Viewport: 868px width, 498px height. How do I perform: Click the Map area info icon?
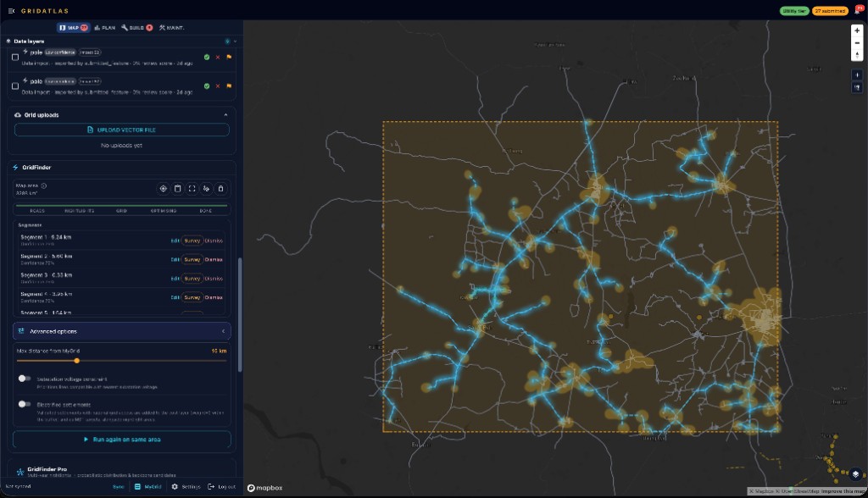click(44, 186)
